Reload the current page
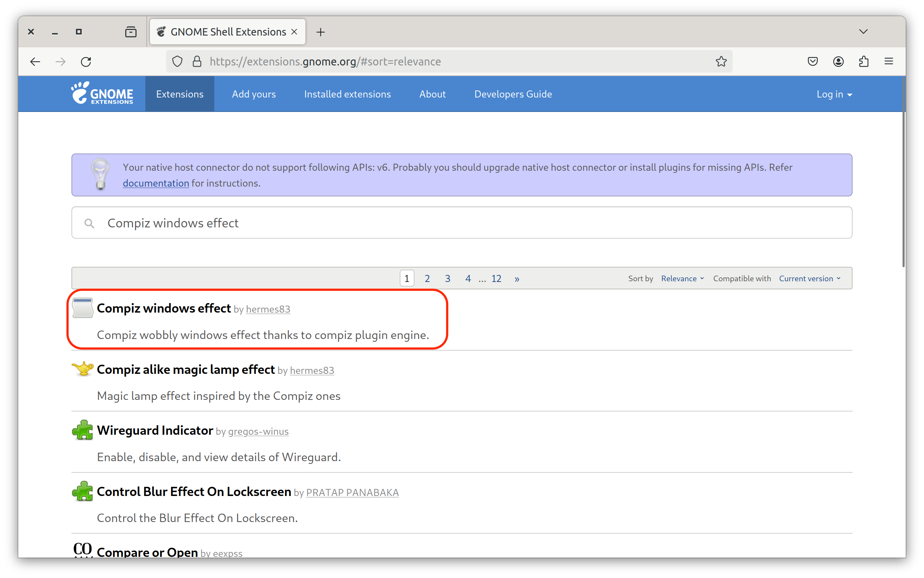 click(x=86, y=62)
